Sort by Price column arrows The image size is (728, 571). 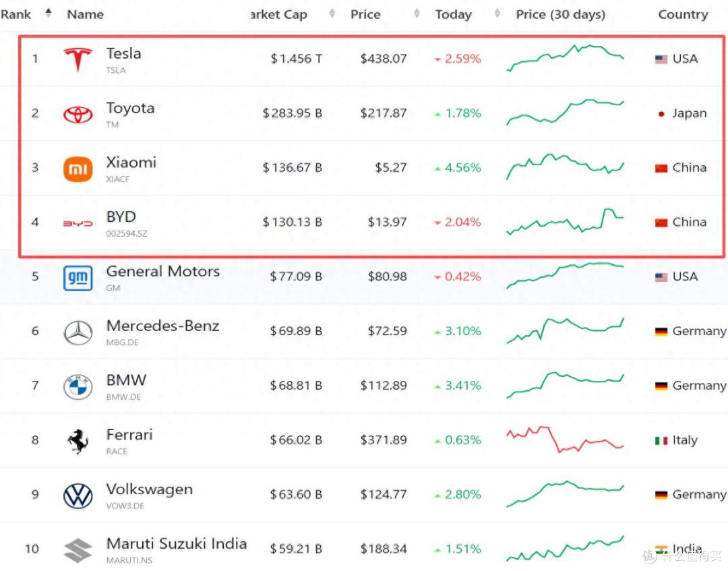coord(417,14)
